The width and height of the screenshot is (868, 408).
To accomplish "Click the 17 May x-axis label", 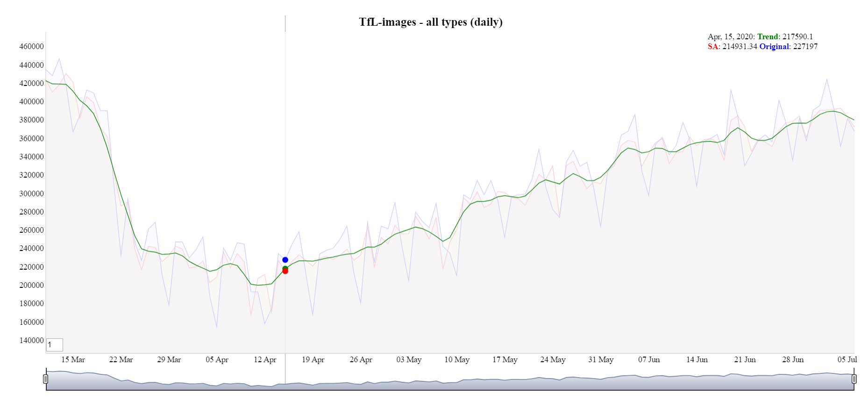I will (x=505, y=359).
